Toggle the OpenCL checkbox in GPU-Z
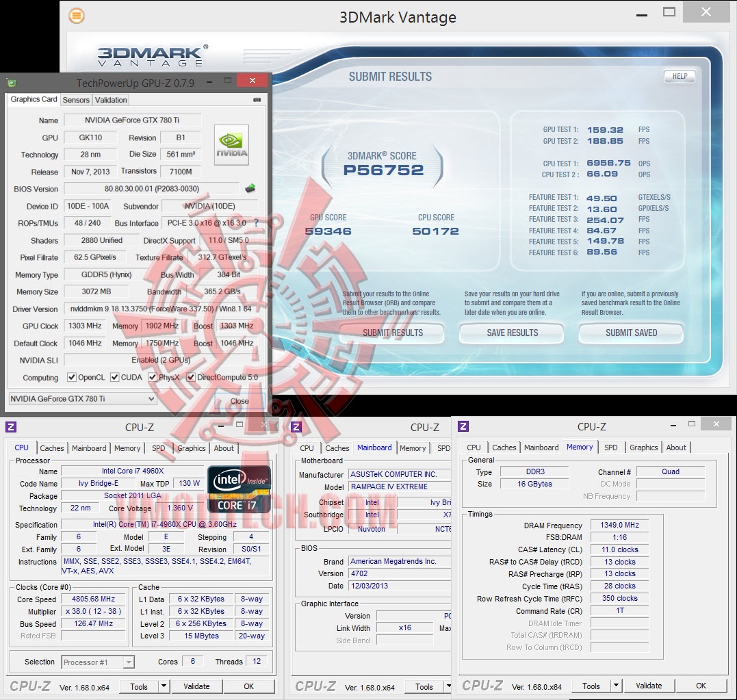Image resolution: width=737 pixels, height=700 pixels. click(71, 377)
